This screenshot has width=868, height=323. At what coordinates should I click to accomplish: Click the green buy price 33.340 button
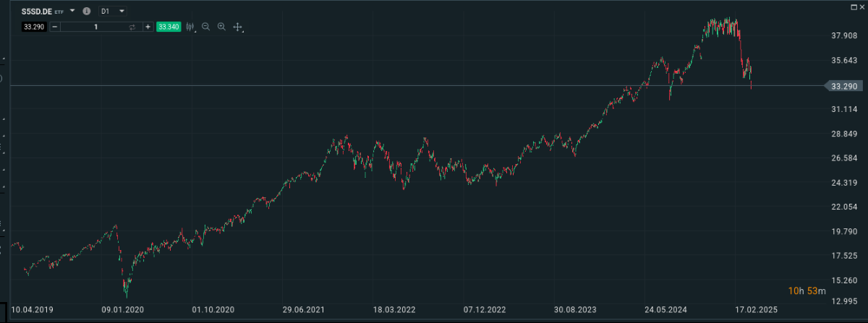[x=169, y=27]
